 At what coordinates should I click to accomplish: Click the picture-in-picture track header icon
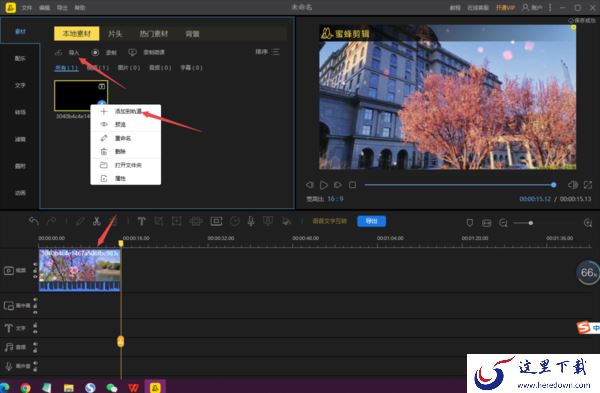[9, 306]
